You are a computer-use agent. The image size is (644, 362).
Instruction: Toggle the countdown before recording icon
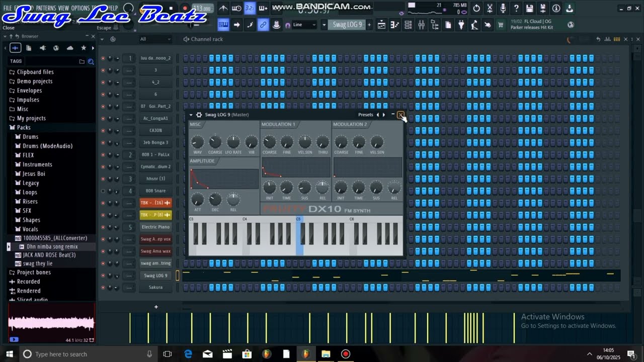(x=250, y=9)
